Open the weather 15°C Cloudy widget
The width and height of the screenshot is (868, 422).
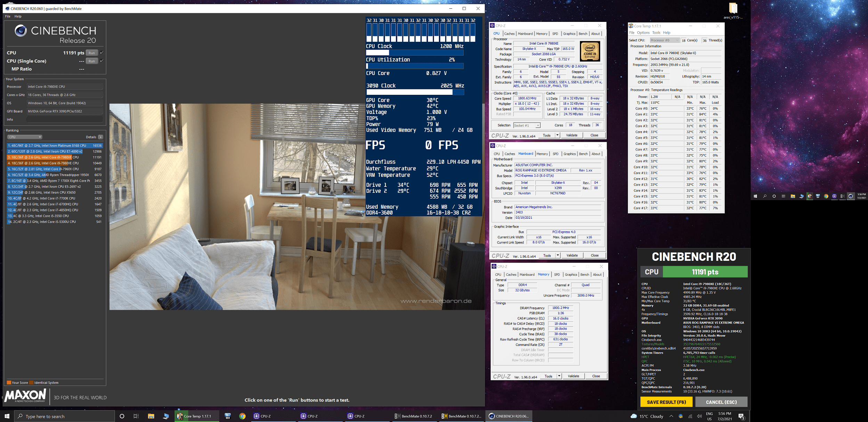pos(647,416)
